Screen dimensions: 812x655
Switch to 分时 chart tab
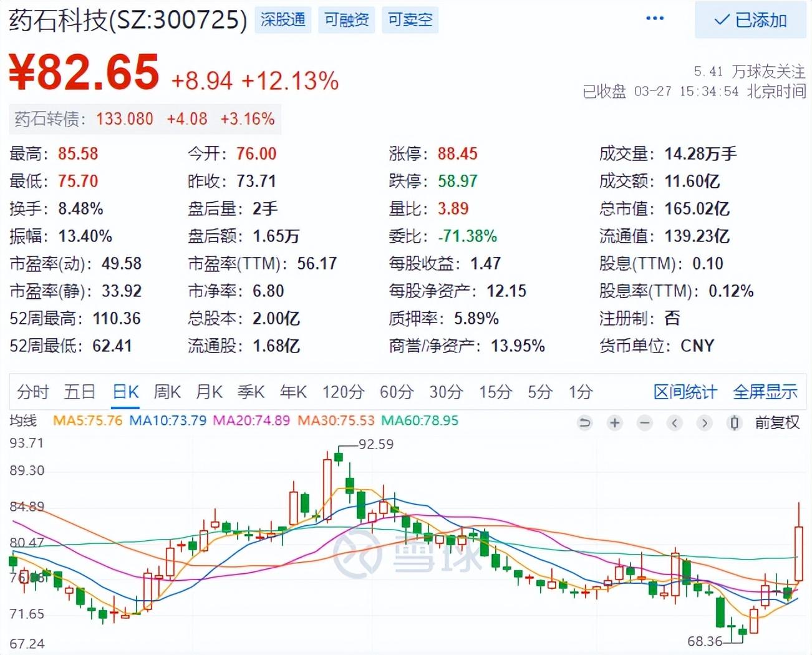(x=32, y=392)
